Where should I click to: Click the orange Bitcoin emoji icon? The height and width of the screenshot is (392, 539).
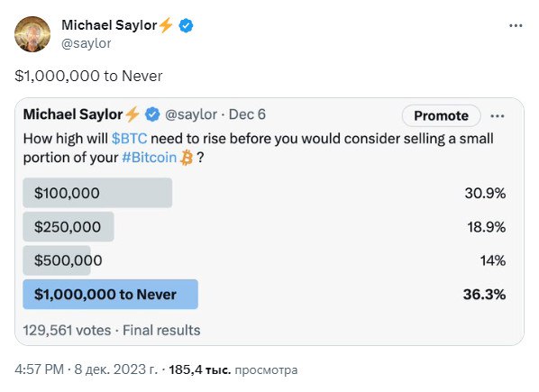click(x=187, y=158)
